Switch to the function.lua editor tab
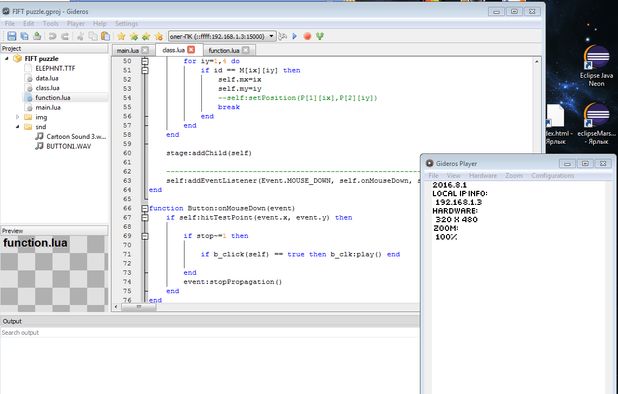Screen dimensions: 618x394 click(224, 50)
